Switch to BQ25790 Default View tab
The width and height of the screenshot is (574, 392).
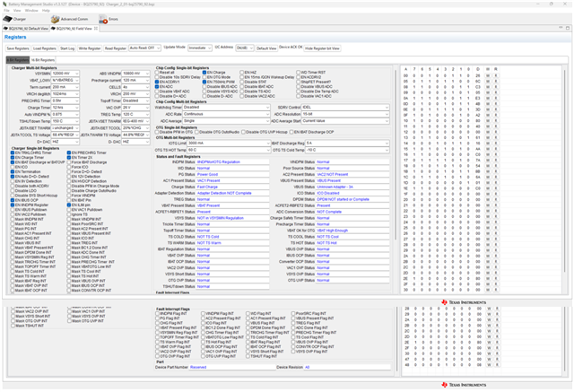tap(26, 29)
